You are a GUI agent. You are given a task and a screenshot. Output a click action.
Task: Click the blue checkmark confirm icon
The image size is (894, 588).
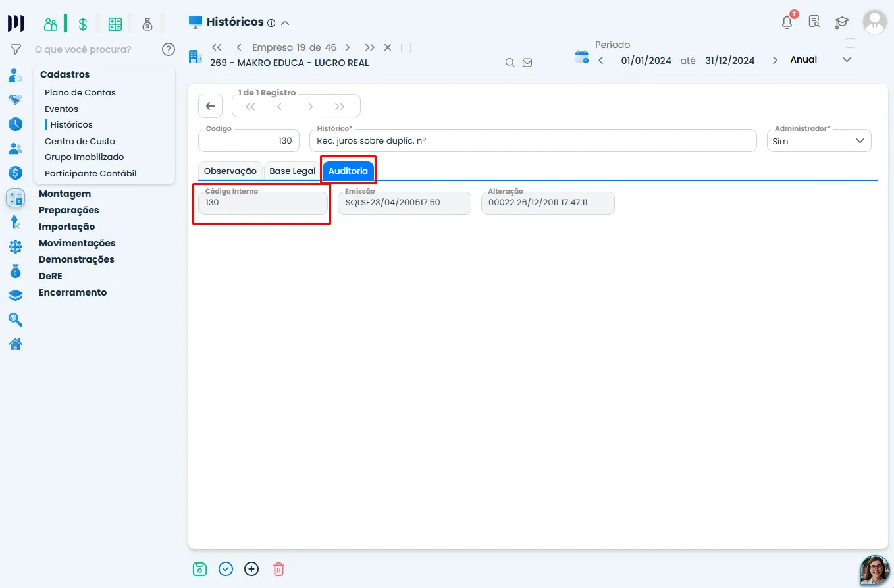pos(226,569)
